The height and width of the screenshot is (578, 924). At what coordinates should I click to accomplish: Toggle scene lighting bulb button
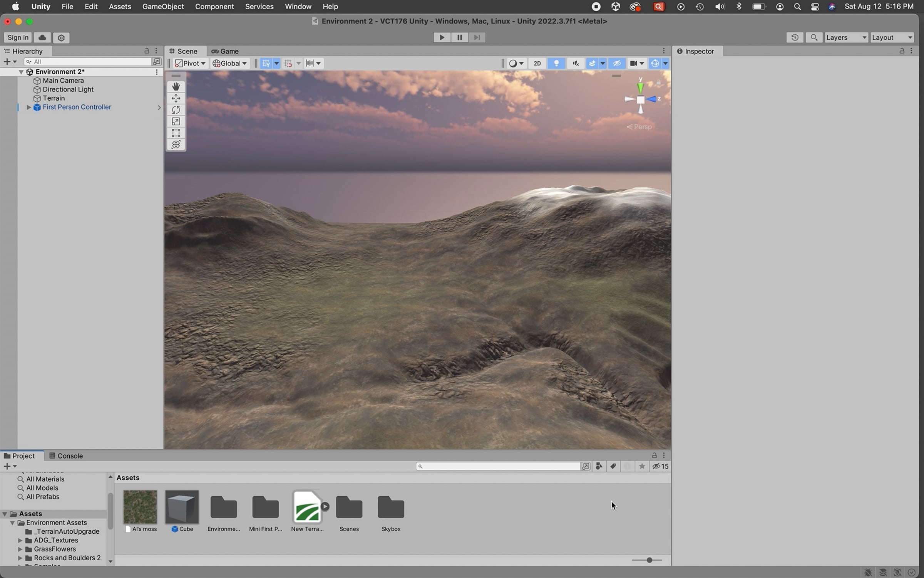[556, 63]
